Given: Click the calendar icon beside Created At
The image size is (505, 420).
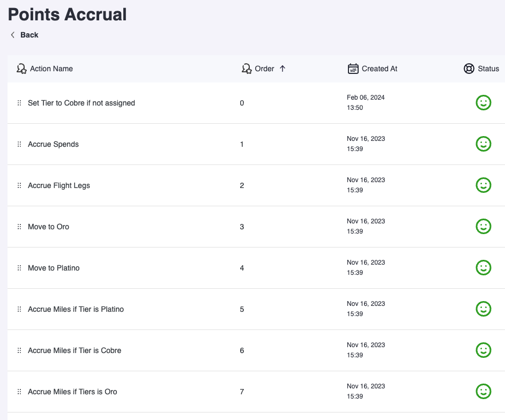Looking at the screenshot, I should (353, 69).
